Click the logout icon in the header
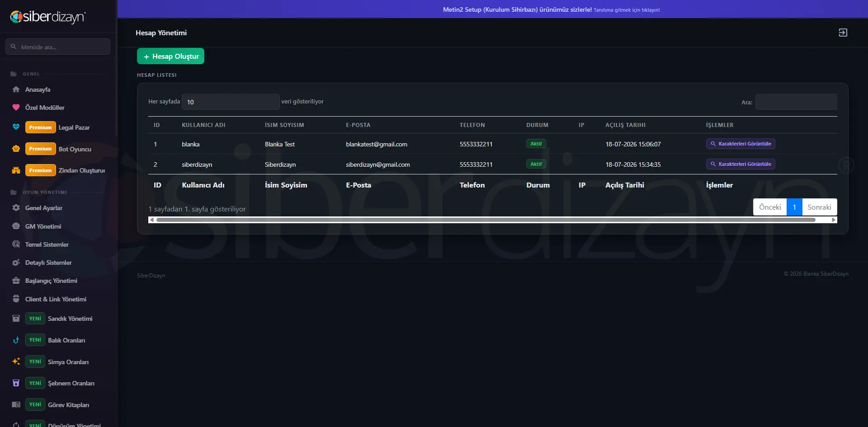868x427 pixels. 843,33
